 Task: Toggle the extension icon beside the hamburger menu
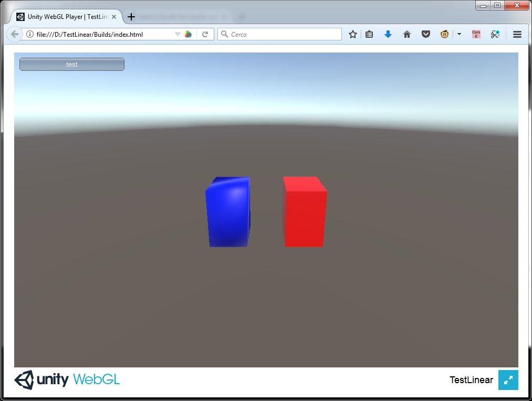click(x=495, y=34)
